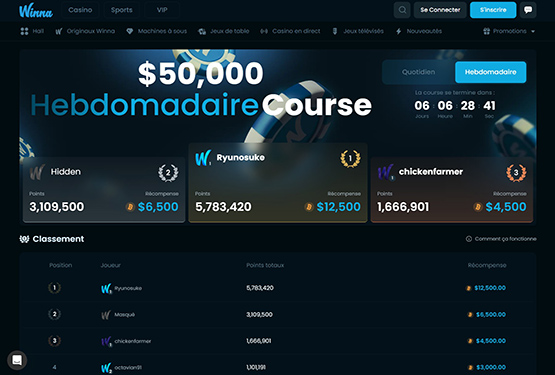Open the Sports tab
The image size is (555, 375).
point(121,10)
